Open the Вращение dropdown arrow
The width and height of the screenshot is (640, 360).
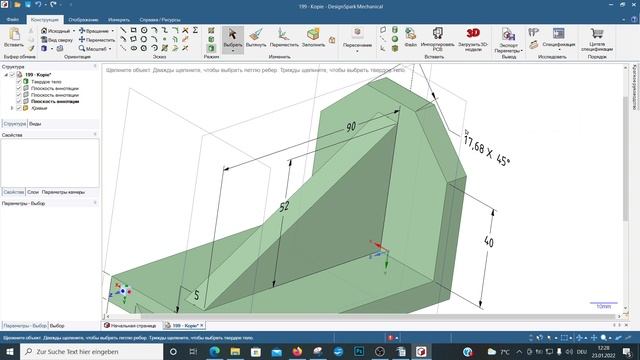(x=113, y=31)
